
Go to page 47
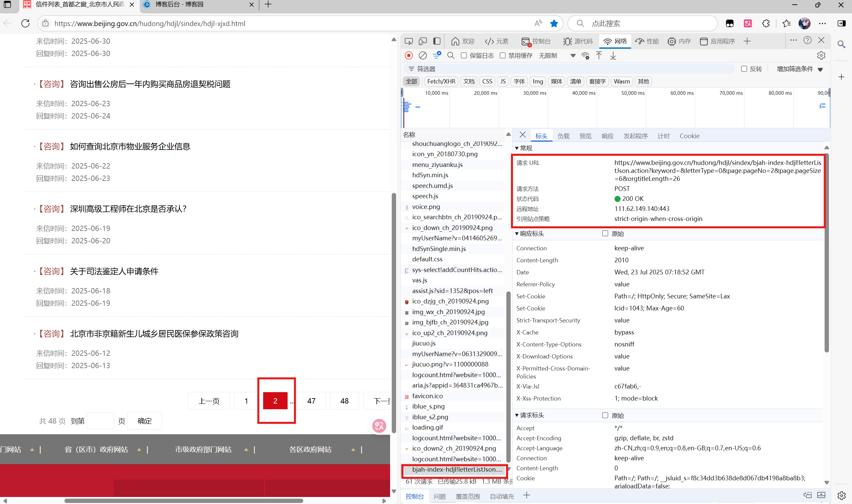coord(311,401)
